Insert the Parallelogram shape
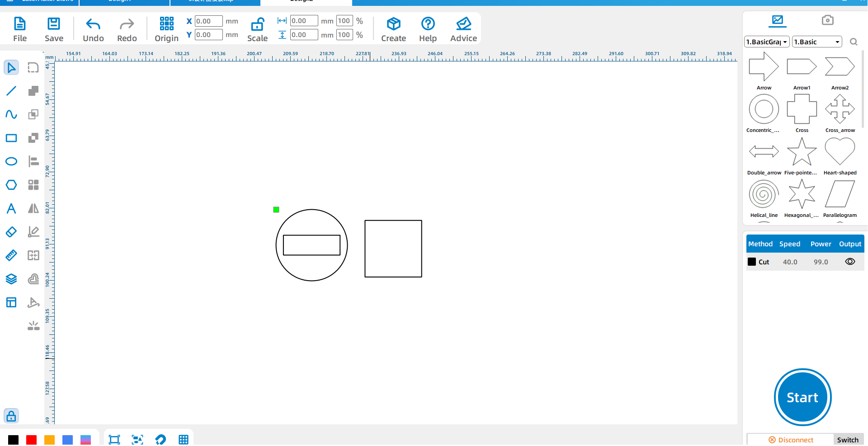Viewport: 868px width, 446px height. coord(840,194)
